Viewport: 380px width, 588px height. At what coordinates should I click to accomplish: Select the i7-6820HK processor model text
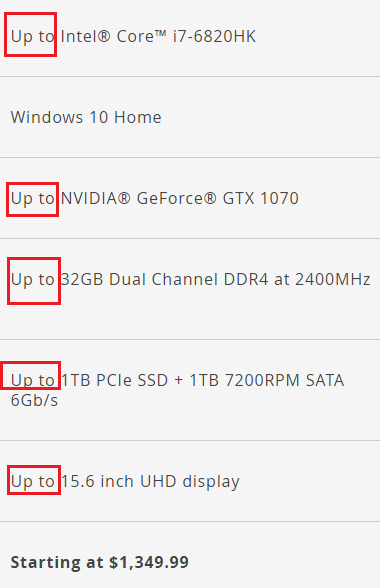pyautogui.click(x=214, y=36)
